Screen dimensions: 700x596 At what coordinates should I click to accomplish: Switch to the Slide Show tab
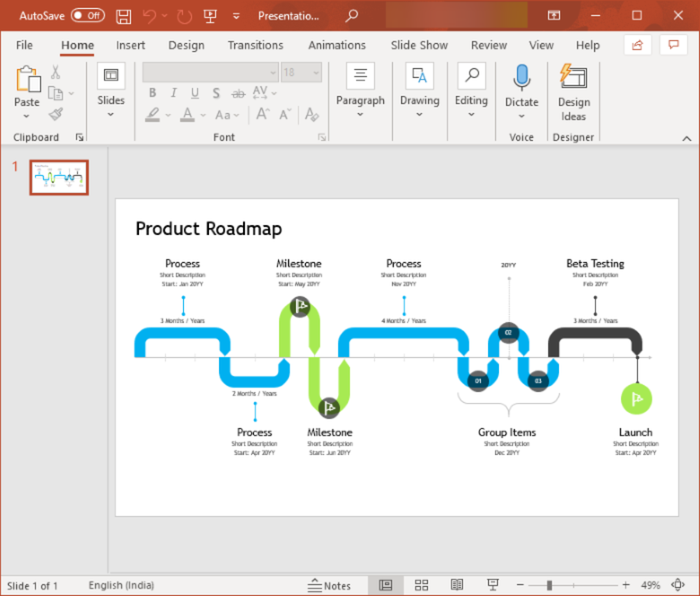(x=419, y=45)
